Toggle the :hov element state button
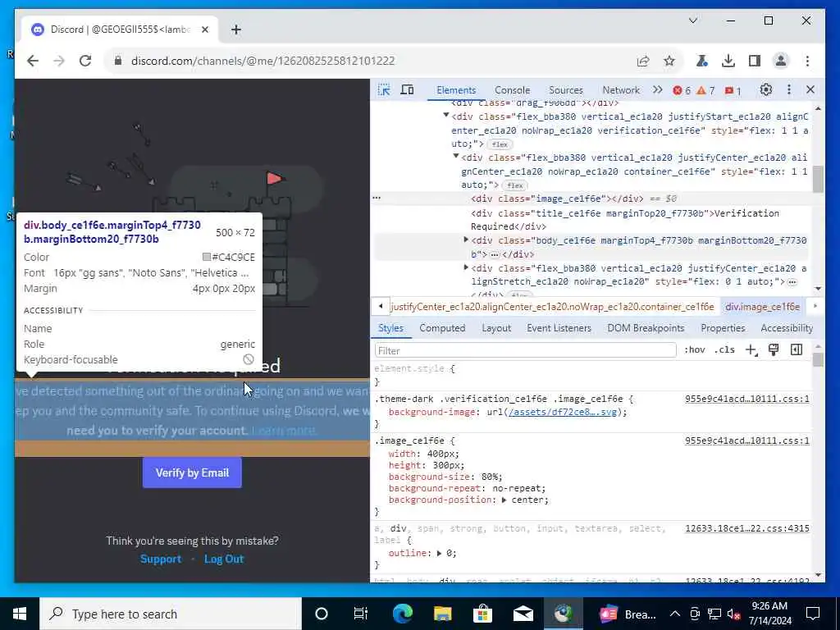 click(694, 349)
